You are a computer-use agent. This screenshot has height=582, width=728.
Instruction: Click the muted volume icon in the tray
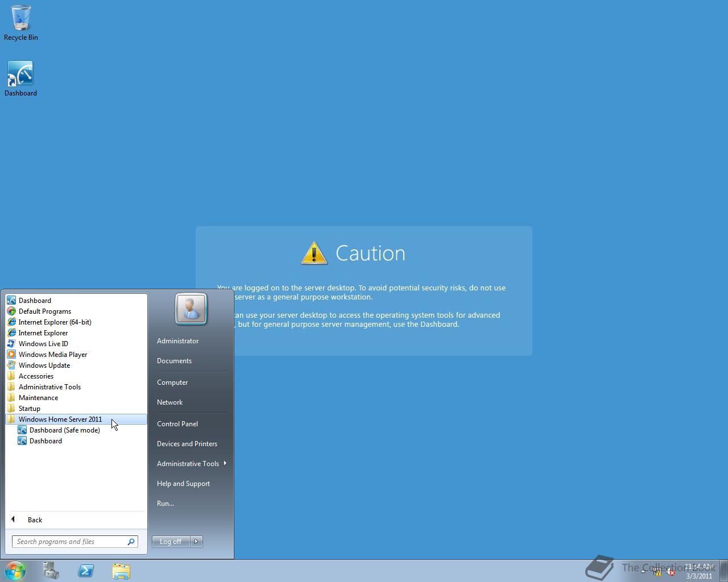point(669,571)
